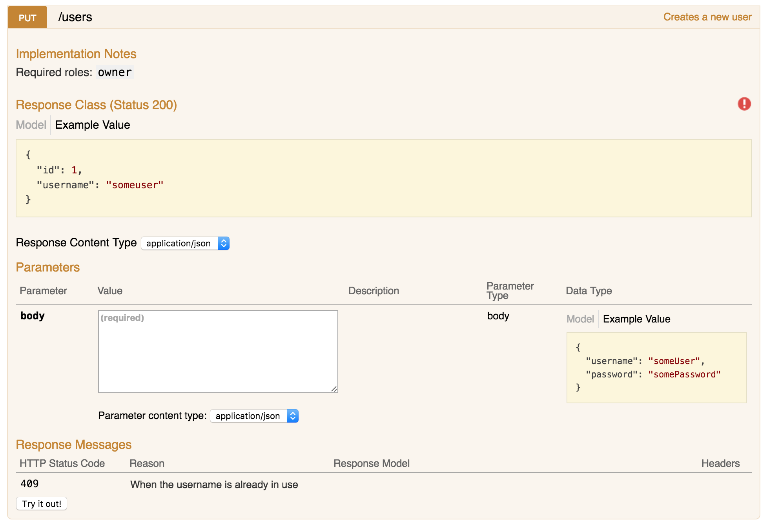This screenshot has width=769, height=532.
Task: Click the /users endpoint path
Action: (75, 17)
